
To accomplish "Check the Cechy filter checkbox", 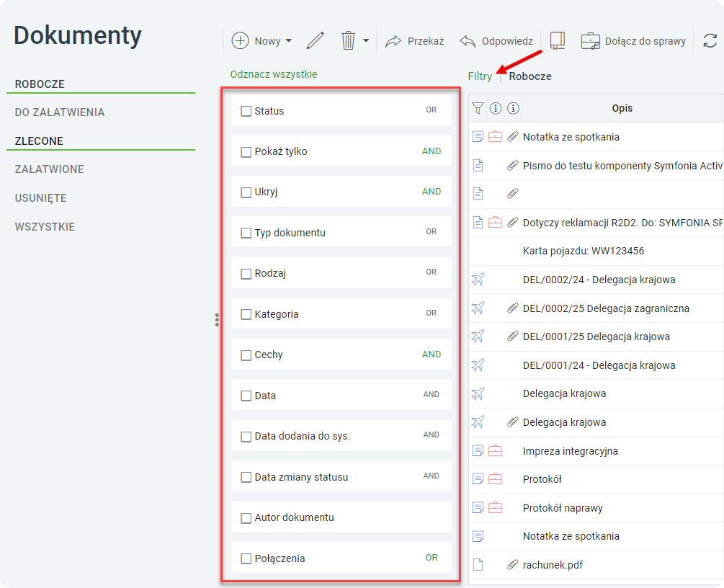I will [246, 355].
